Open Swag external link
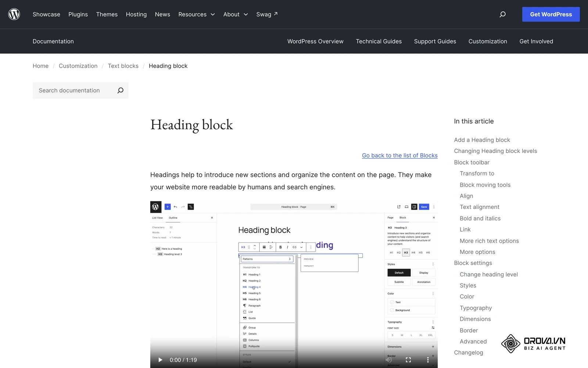 [x=267, y=14]
